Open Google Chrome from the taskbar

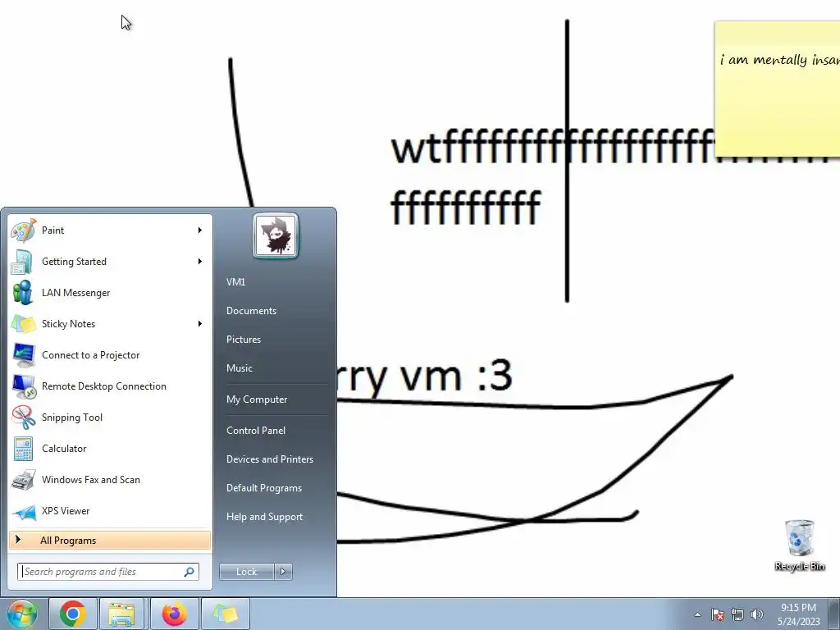click(x=73, y=614)
